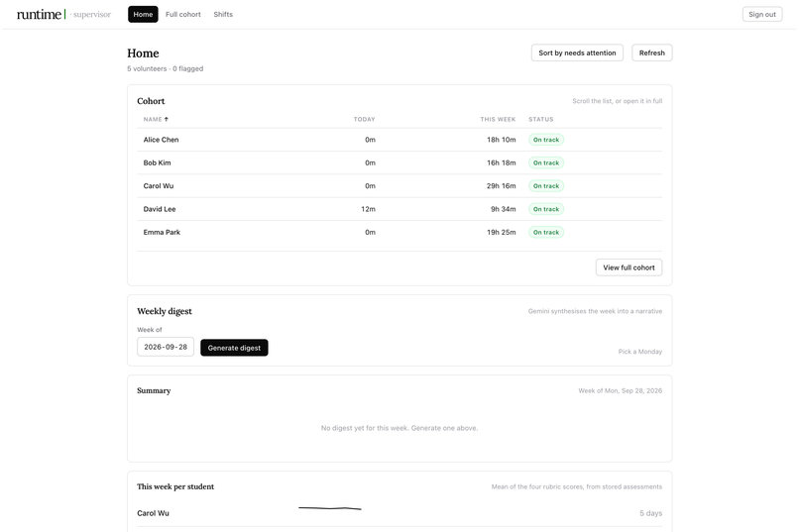The image size is (799, 532).
Task: Click the Summary section heading
Action: pyautogui.click(x=154, y=390)
